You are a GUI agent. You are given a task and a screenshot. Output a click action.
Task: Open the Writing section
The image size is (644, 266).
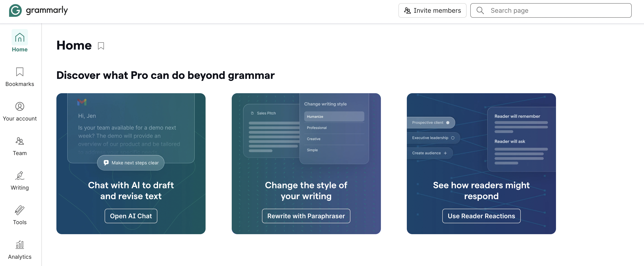coord(20,181)
